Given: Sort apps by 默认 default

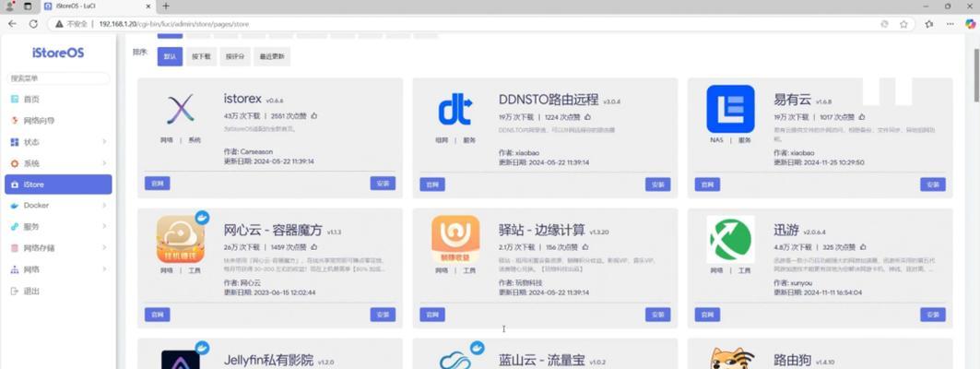Looking at the screenshot, I should coord(170,56).
